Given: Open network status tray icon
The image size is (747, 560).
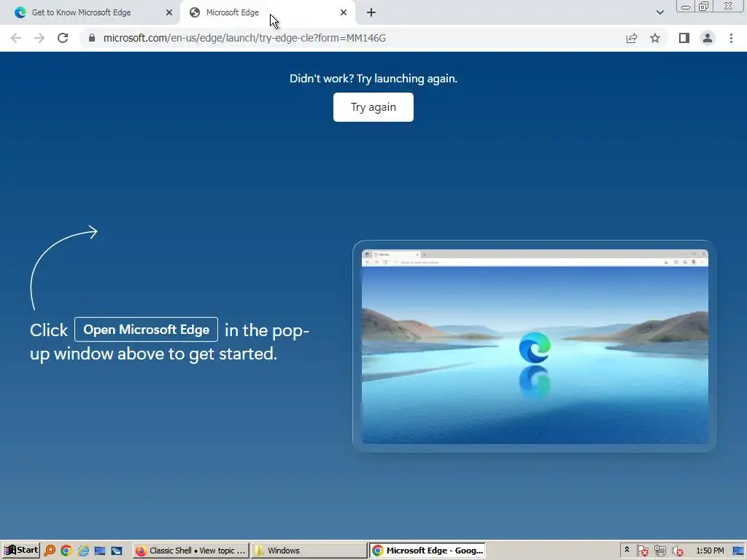Looking at the screenshot, I should coord(659,551).
